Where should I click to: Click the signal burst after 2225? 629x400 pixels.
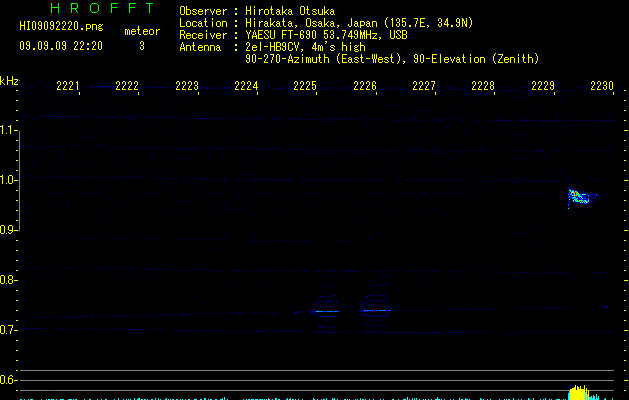click(x=326, y=311)
